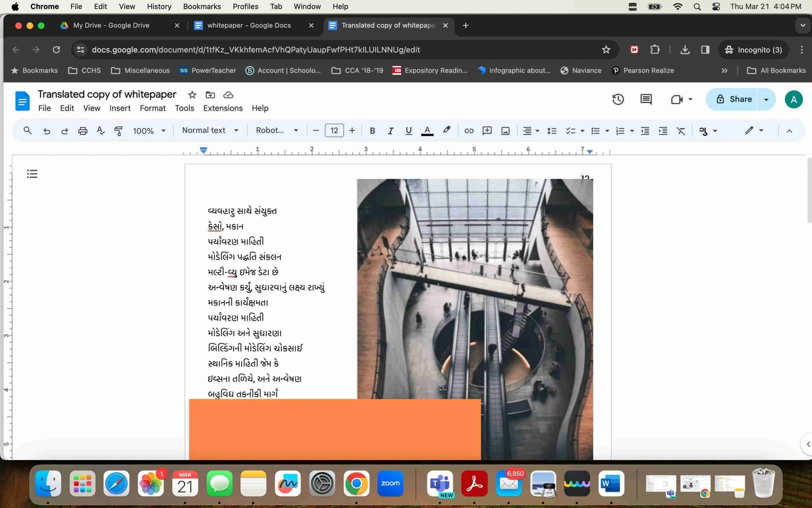Open the comment history panel

pyautogui.click(x=646, y=99)
